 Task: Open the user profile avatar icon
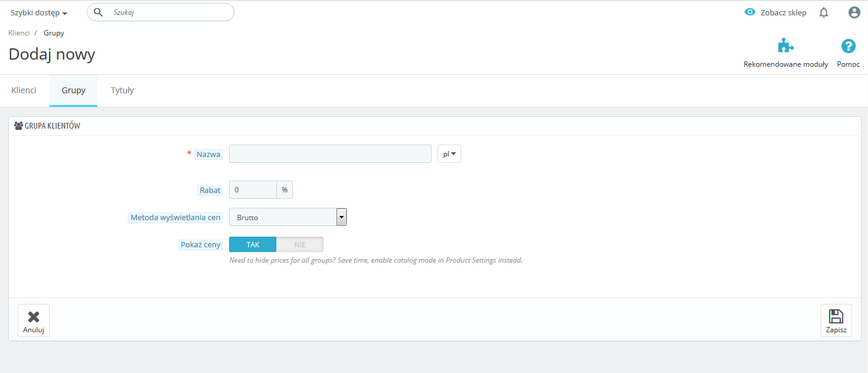(854, 12)
